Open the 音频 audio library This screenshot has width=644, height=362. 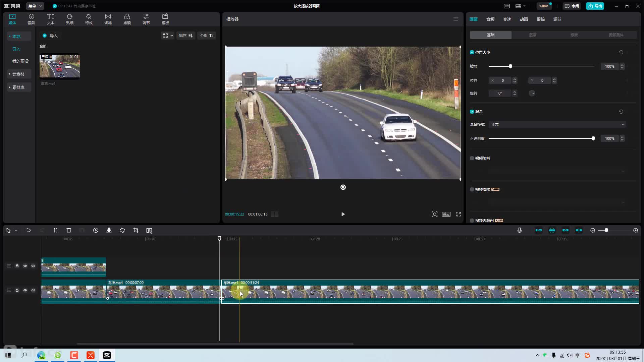click(31, 19)
